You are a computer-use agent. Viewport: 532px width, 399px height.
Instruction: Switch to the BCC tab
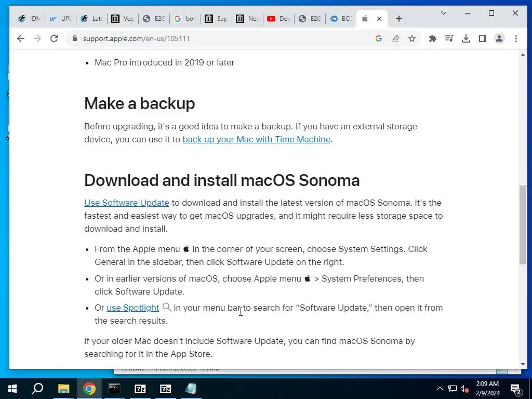coord(341,19)
